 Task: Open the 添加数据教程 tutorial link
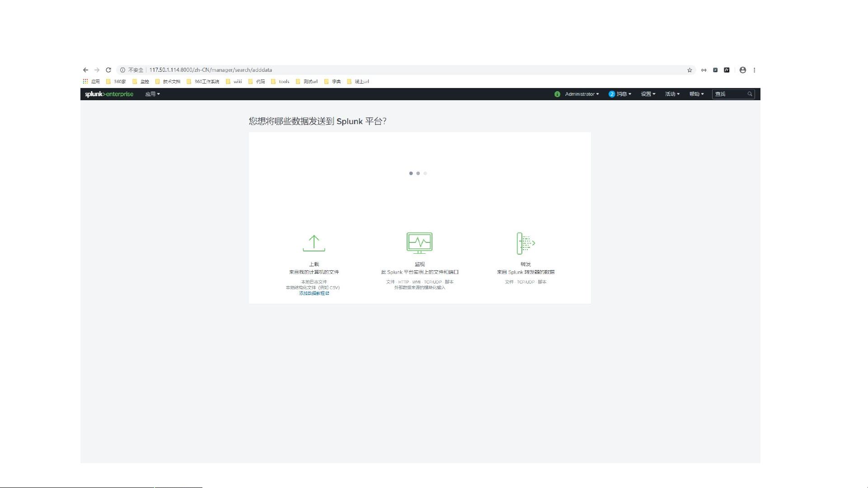pyautogui.click(x=314, y=293)
